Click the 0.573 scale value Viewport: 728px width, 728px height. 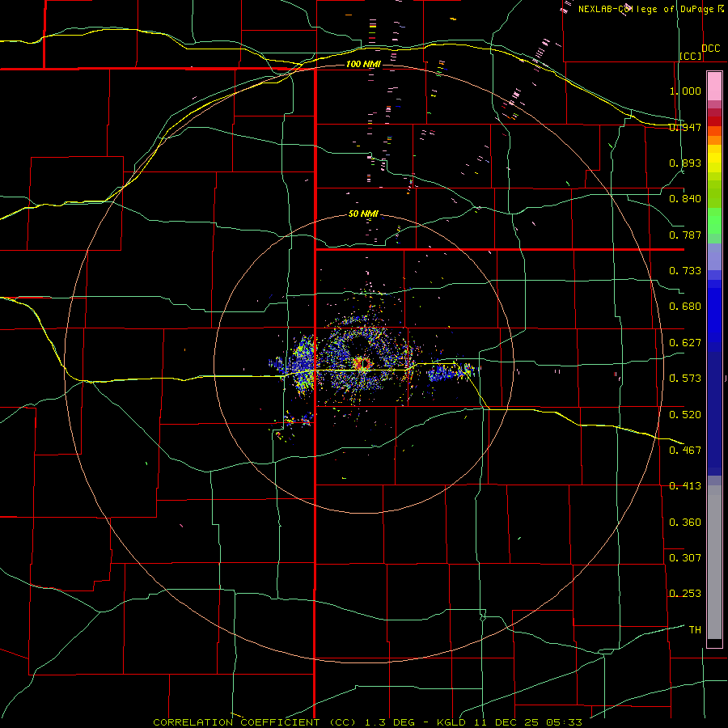coord(685,379)
